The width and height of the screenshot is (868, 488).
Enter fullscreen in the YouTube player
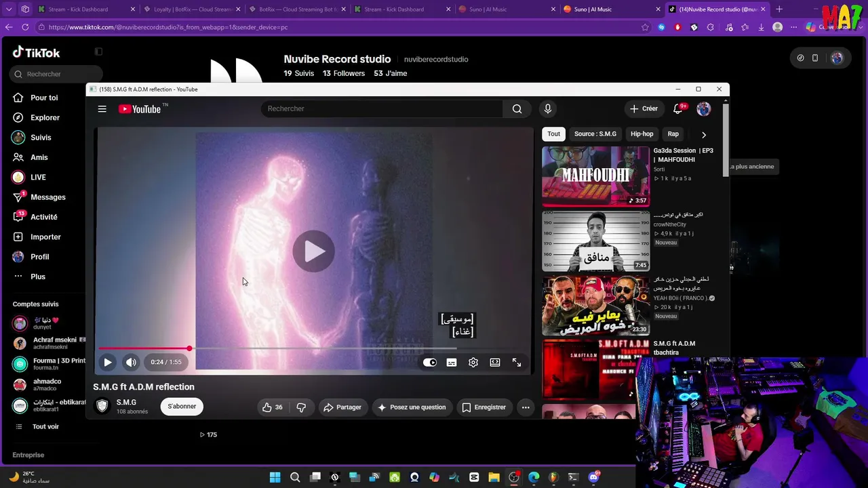517,363
